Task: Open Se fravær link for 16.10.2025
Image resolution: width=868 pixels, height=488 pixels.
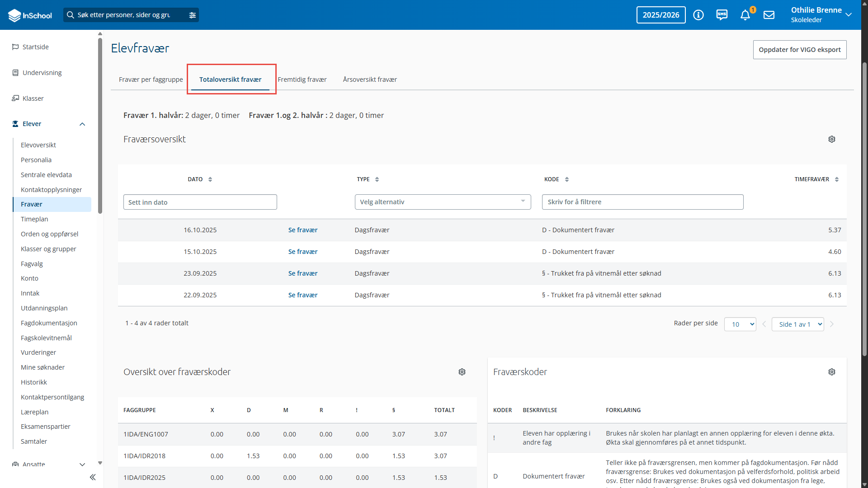Action: click(303, 230)
